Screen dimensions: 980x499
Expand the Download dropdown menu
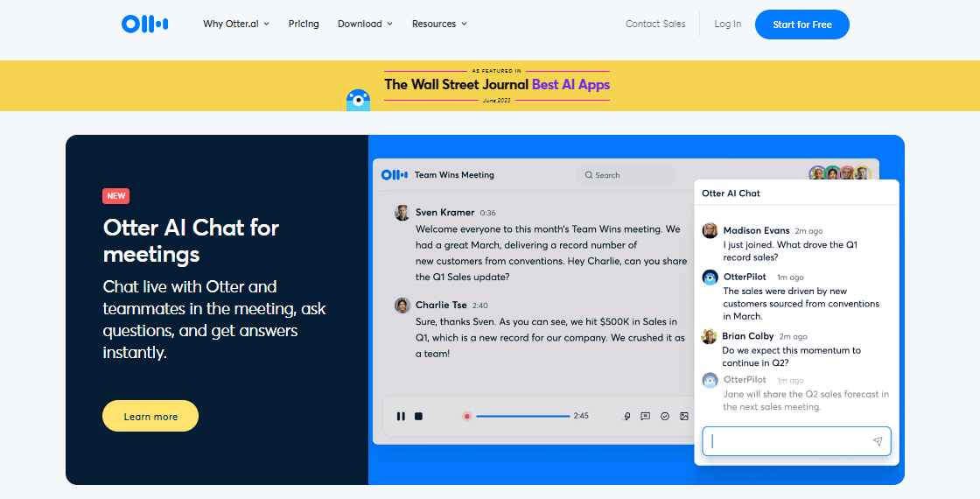click(365, 24)
